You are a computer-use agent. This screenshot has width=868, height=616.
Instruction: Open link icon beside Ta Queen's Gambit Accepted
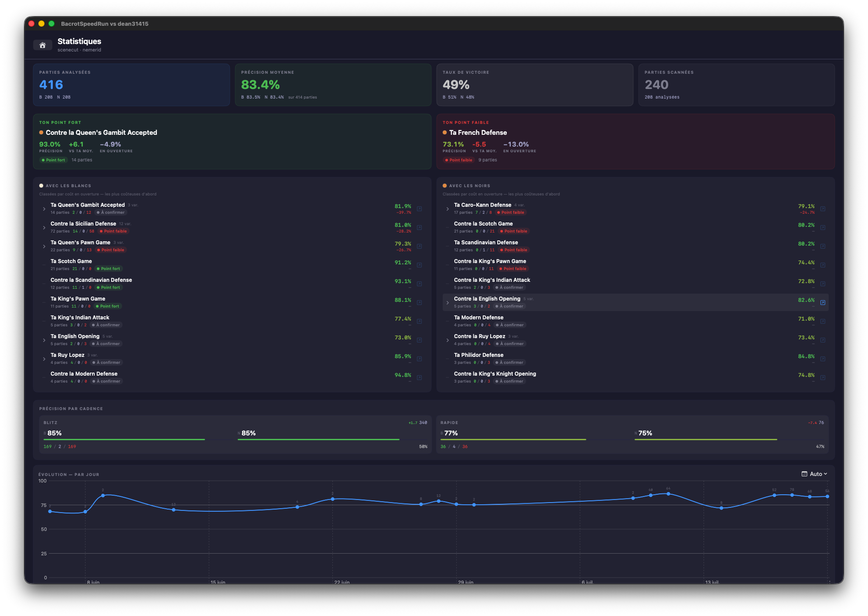[419, 209]
